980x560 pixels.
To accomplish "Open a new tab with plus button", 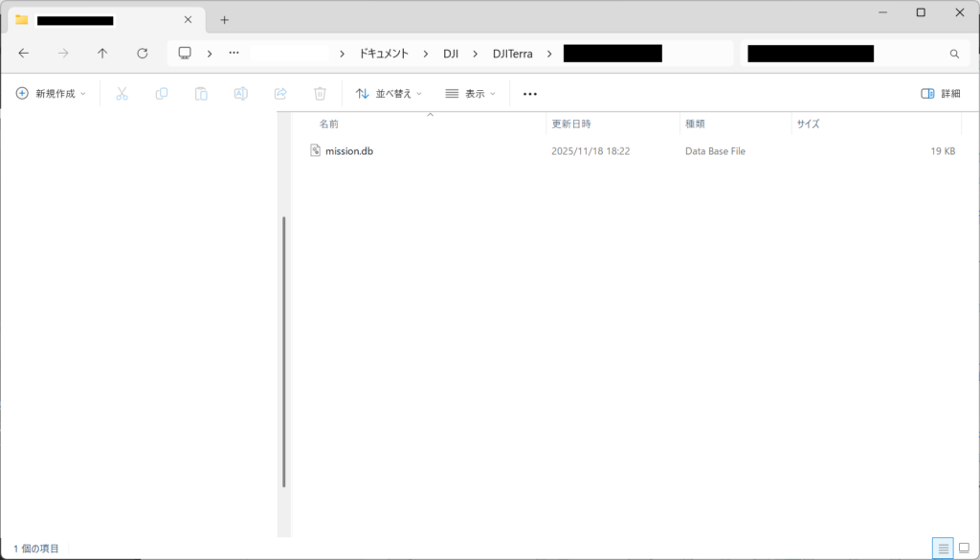I will (224, 20).
